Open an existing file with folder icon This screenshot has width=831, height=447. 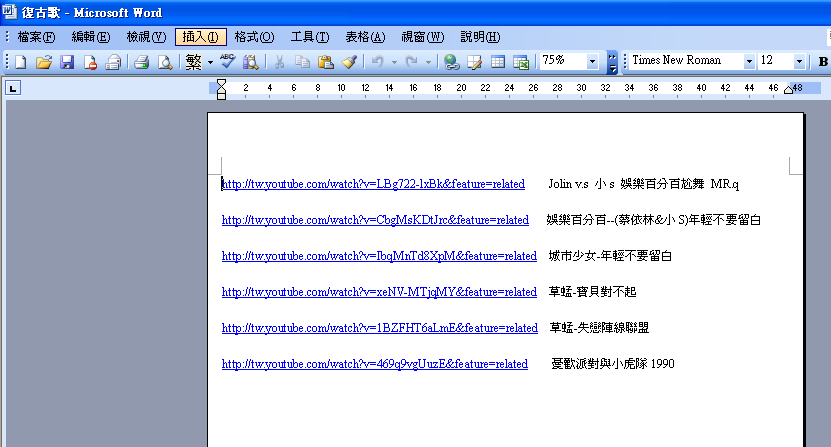(x=44, y=62)
